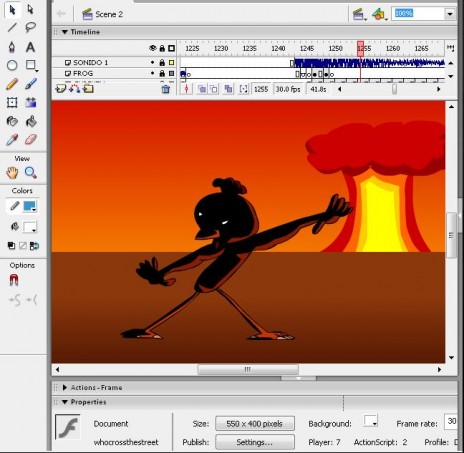Open the timeline frame view menu
Viewport: 464px width, 453px height.
point(450,48)
